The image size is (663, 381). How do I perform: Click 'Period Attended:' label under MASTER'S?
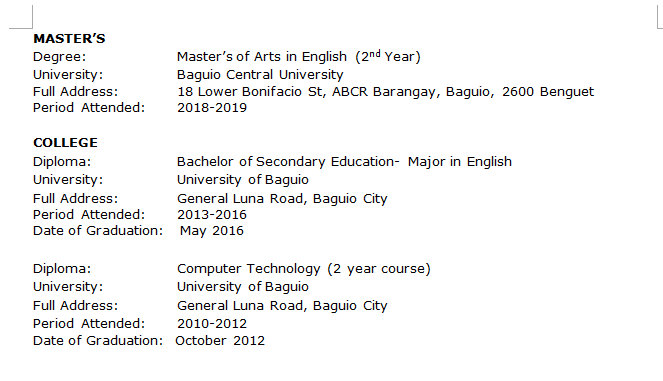[x=89, y=108]
